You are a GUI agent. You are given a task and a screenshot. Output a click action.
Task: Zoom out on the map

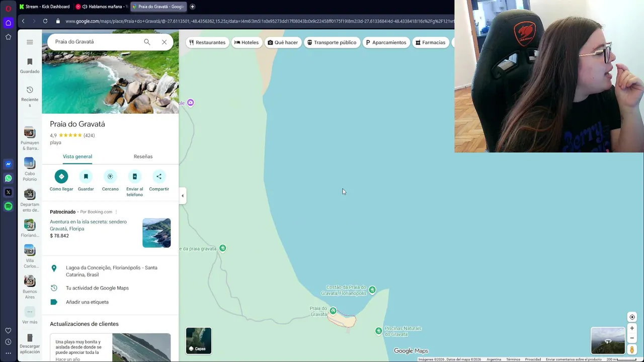coord(632,338)
